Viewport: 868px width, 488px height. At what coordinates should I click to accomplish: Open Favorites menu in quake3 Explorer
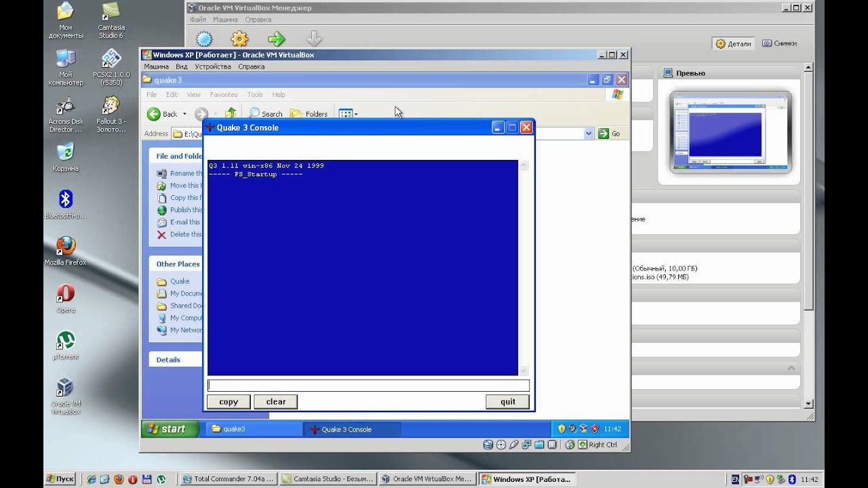224,95
